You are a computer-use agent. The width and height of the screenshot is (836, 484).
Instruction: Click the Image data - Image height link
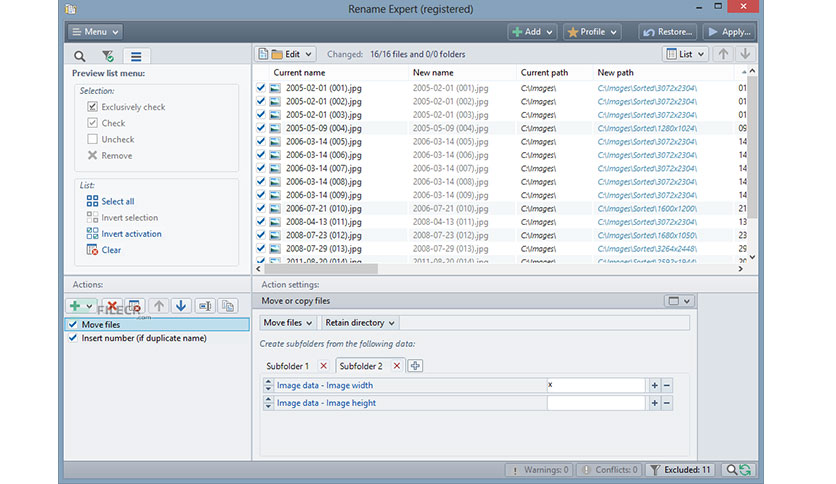coord(326,403)
